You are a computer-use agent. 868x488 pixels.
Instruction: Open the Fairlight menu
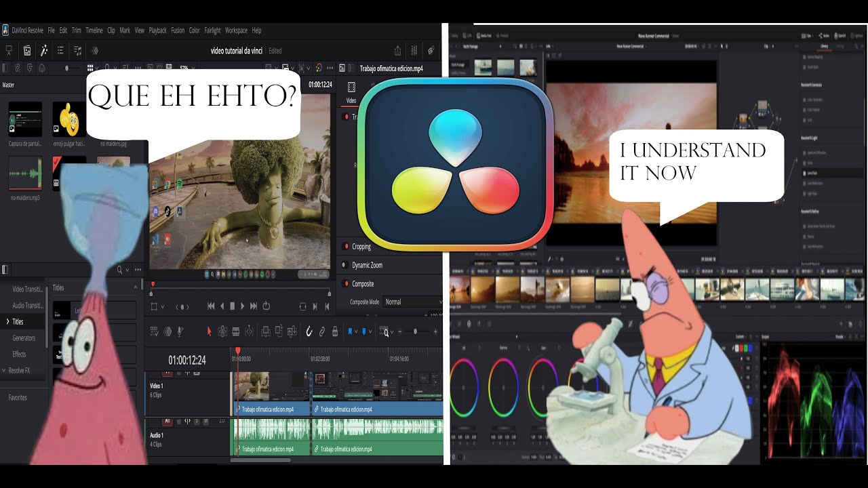(x=212, y=30)
